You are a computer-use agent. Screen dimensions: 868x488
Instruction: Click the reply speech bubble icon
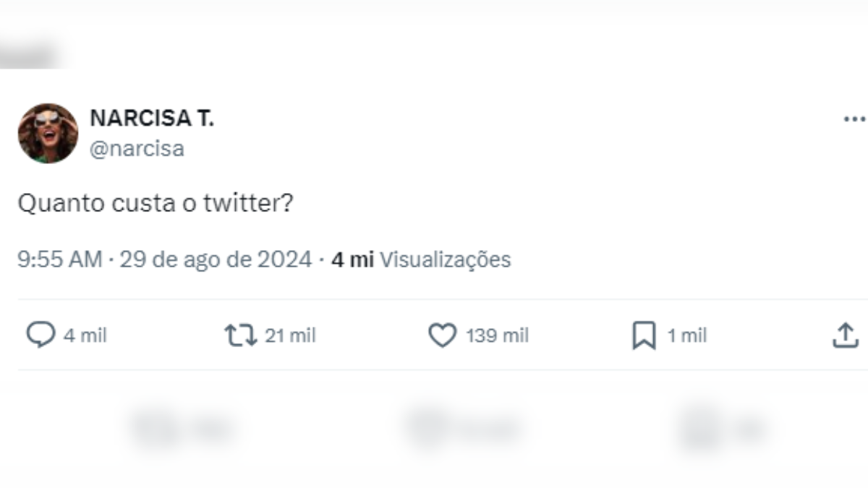coord(41,335)
